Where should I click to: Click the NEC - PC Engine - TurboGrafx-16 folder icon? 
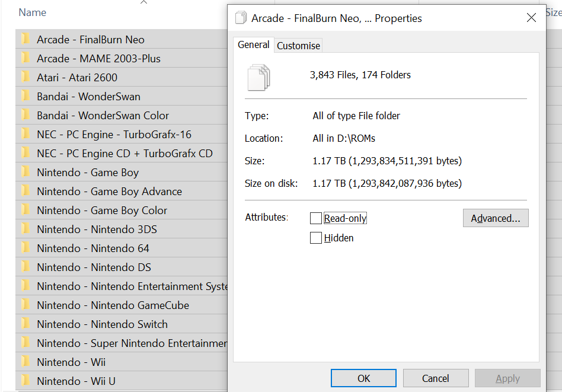(x=25, y=133)
